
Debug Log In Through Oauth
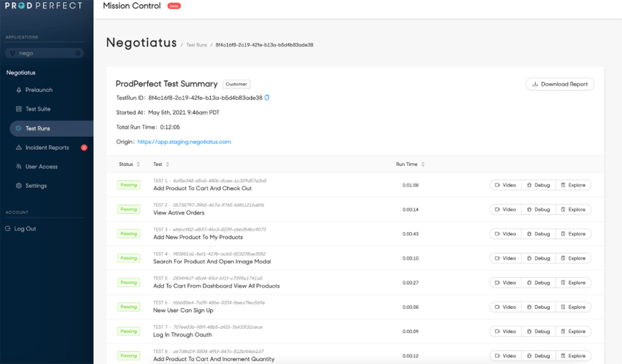pos(538,331)
